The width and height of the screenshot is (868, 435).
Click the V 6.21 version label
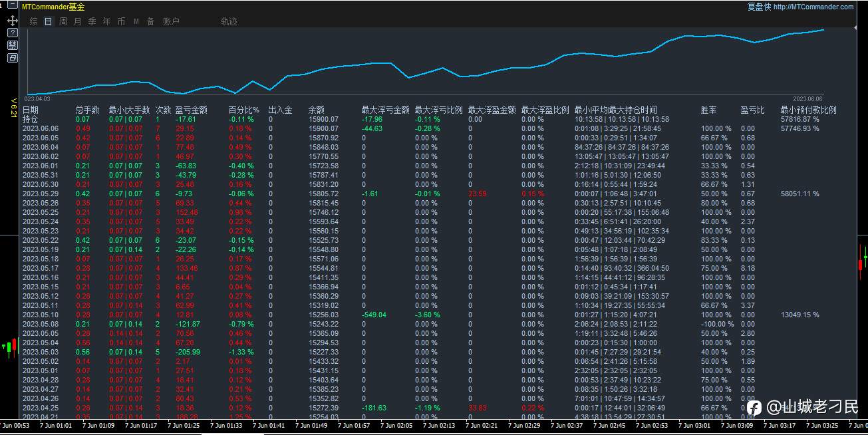(x=13, y=108)
